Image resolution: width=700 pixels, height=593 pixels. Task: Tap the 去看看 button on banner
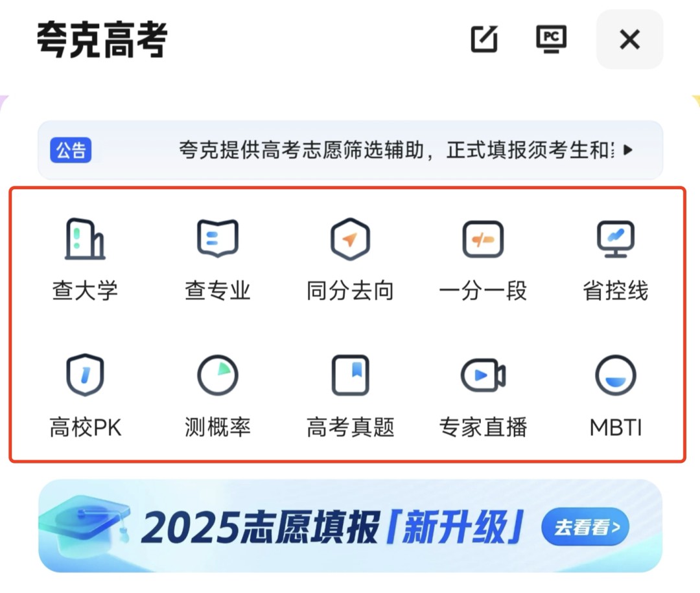pos(585,527)
